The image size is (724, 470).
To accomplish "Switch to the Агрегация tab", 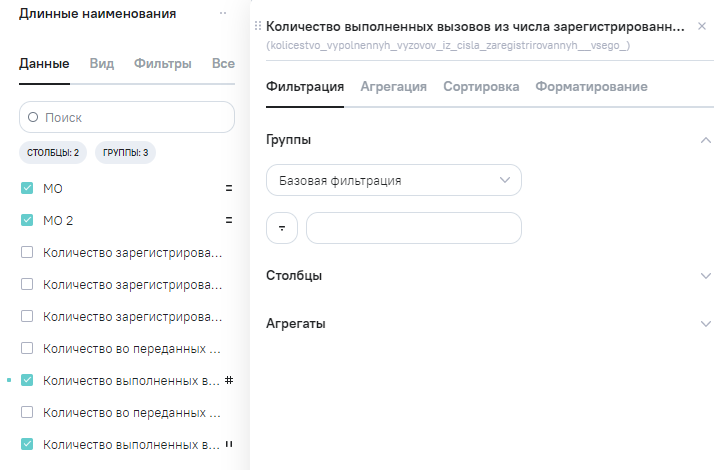I will click(393, 87).
